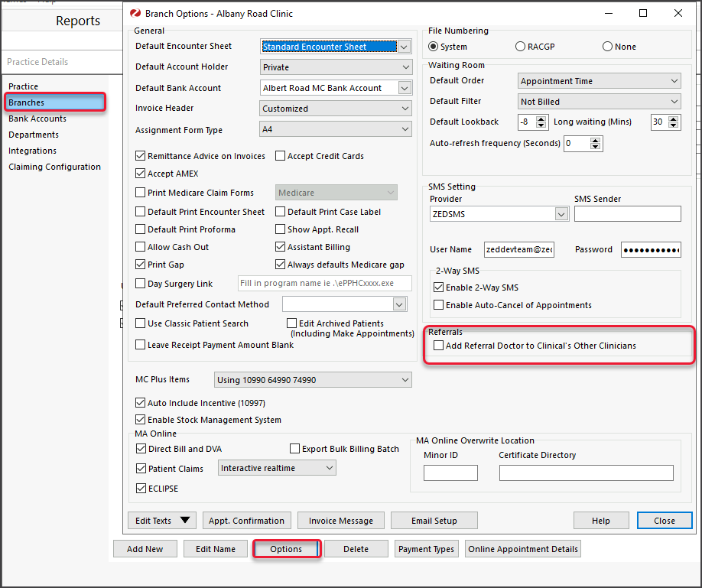Click Day Surgery Link program name field
Screen dimensions: 702x588
click(x=324, y=284)
